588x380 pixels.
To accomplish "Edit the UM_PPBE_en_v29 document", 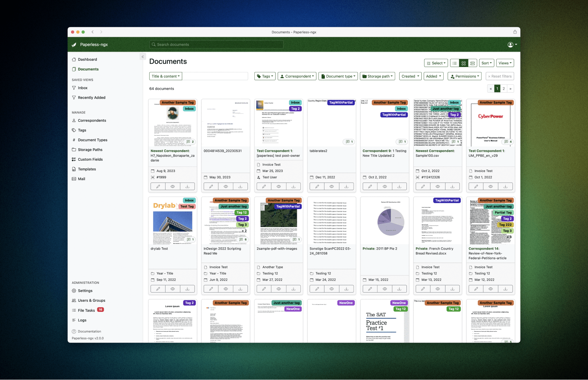I will 476,187.
